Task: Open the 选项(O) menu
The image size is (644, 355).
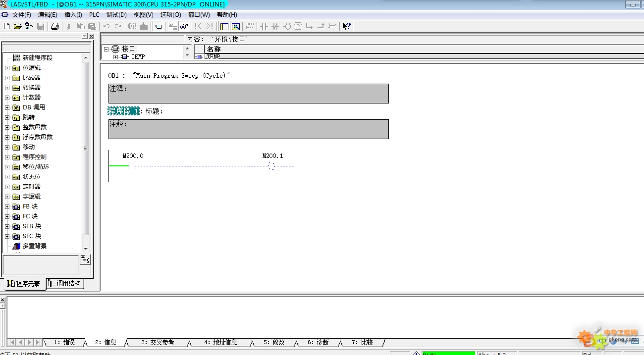Action: click(170, 15)
